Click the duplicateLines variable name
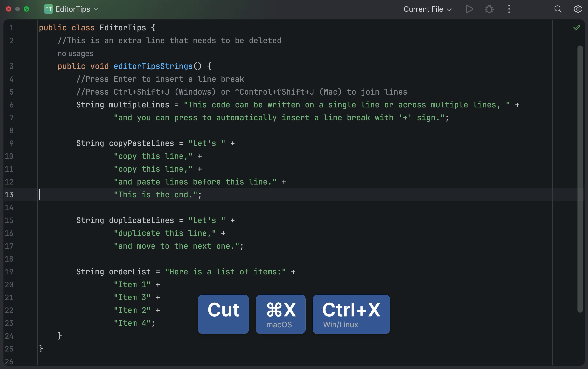Image resolution: width=588 pixels, height=369 pixels. (141, 220)
